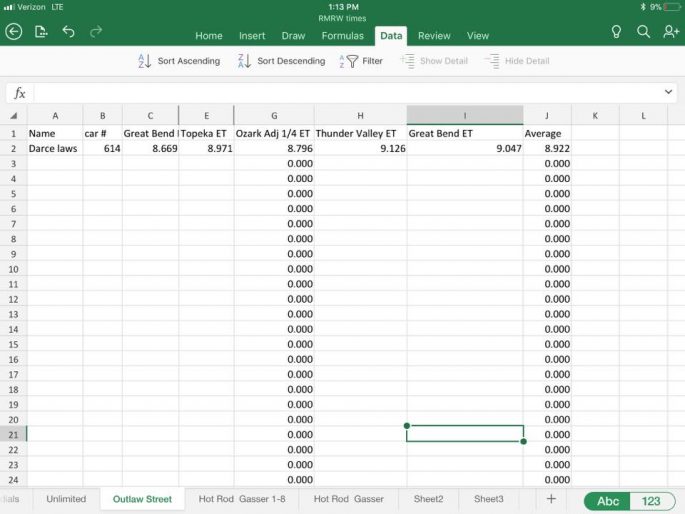This screenshot has height=514, width=685.
Task: Add a new sheet with plus icon
Action: tap(551, 498)
